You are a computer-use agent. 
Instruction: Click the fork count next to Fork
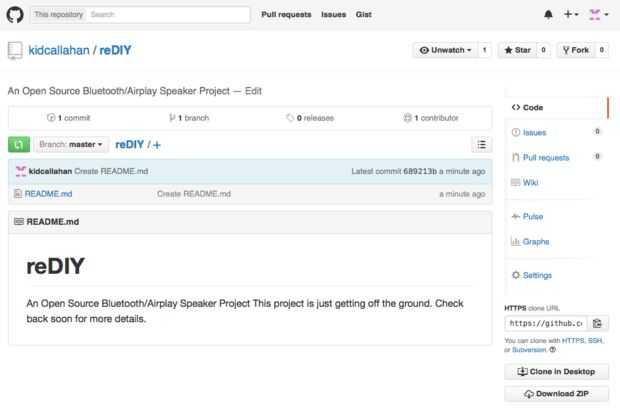click(x=601, y=50)
